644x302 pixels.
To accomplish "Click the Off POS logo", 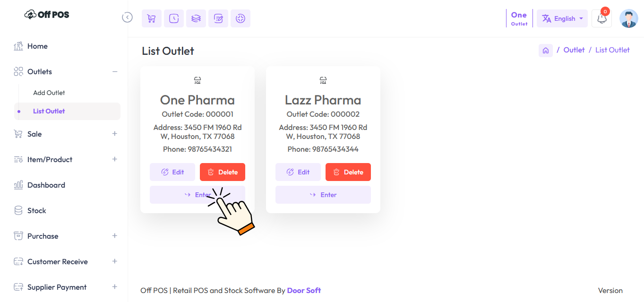I will 46,15.
